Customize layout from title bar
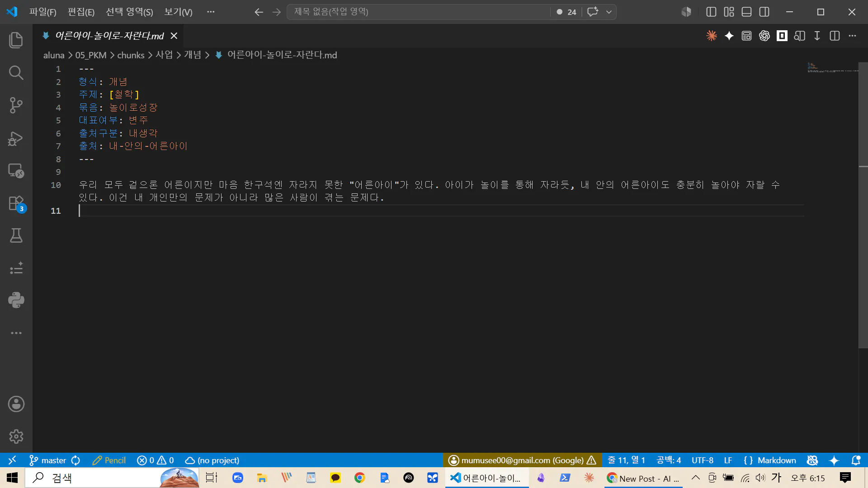868x488 pixels. 729,12
